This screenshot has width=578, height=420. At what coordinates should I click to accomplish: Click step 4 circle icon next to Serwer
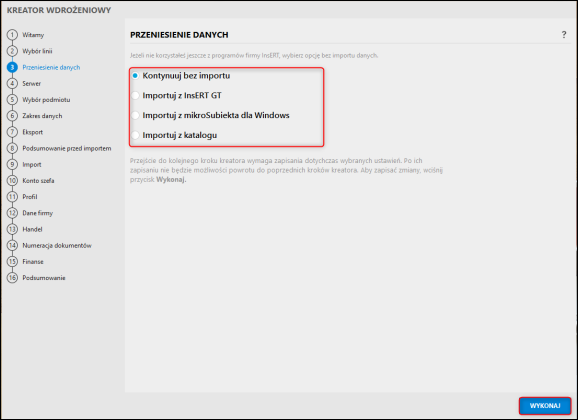(x=12, y=83)
